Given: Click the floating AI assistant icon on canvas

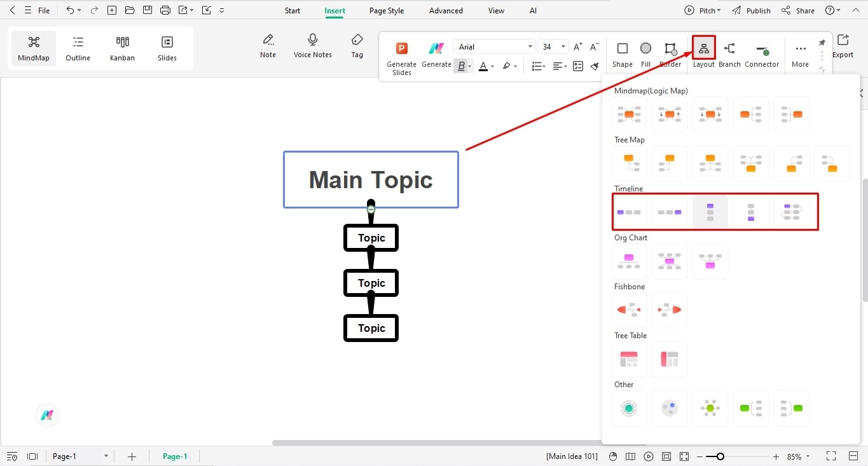Looking at the screenshot, I should click(x=46, y=415).
